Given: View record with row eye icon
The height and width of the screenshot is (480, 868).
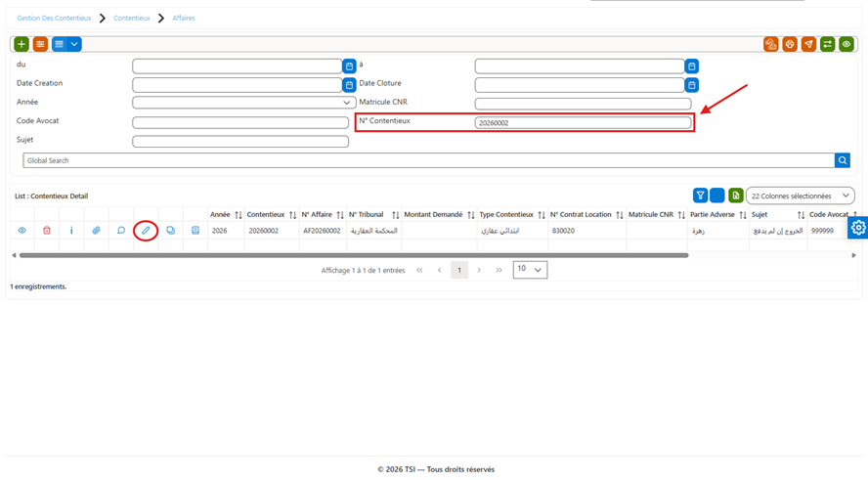Looking at the screenshot, I should [x=22, y=231].
